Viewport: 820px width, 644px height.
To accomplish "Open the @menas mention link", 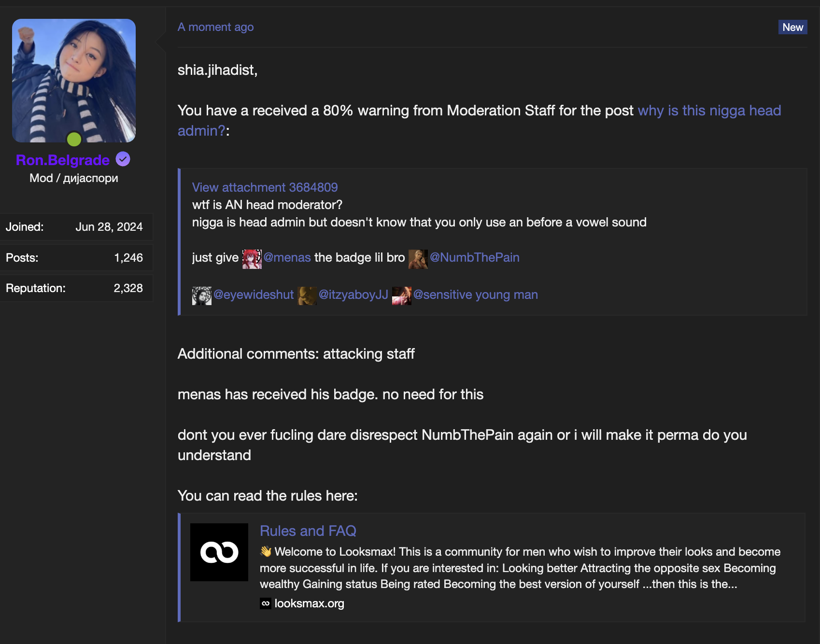I will coord(287,257).
